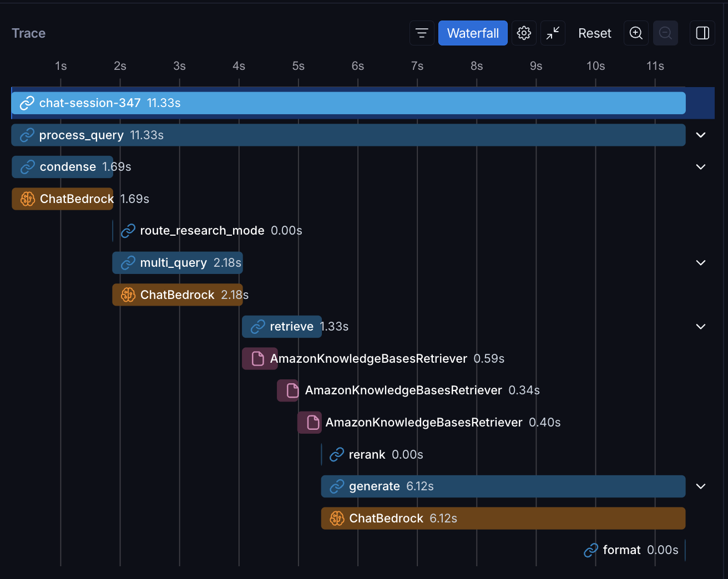
Task: Open AmazonKnowledgeBasesRetriever 0.34s span
Action: (403, 390)
